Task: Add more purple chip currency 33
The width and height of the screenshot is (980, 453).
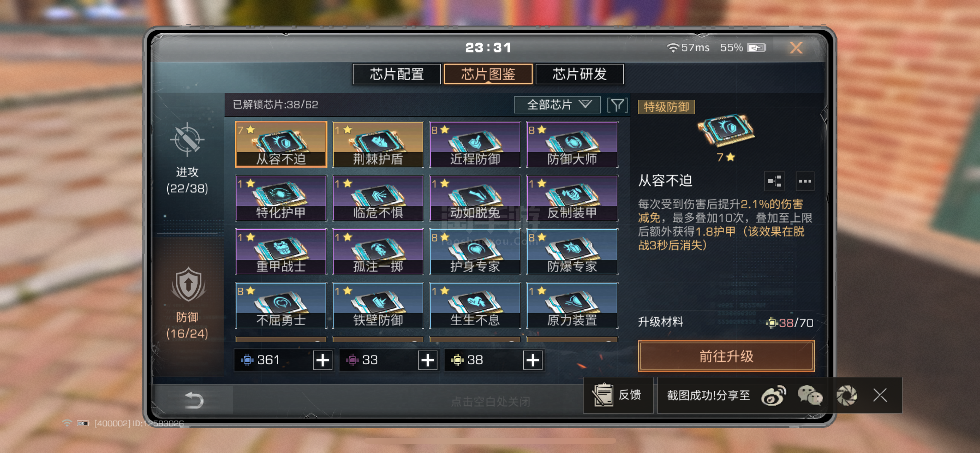Action: click(x=428, y=360)
